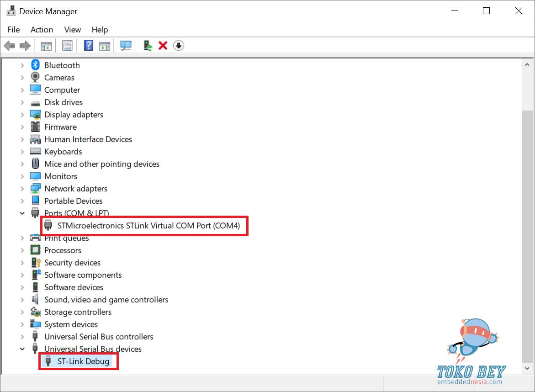Select STLink Virtual COM Port (COM4)

148,226
